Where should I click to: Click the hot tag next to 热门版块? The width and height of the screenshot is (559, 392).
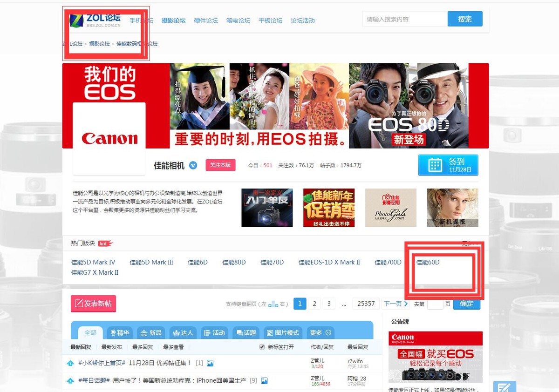[105, 243]
